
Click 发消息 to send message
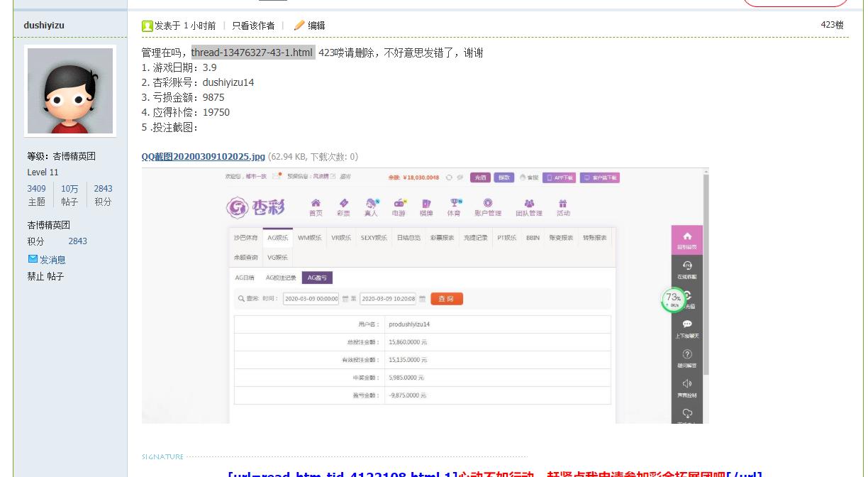point(52,260)
